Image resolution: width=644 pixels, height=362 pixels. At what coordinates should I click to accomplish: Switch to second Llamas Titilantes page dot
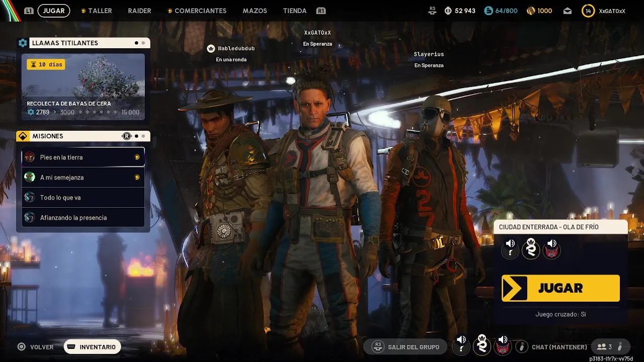click(143, 43)
